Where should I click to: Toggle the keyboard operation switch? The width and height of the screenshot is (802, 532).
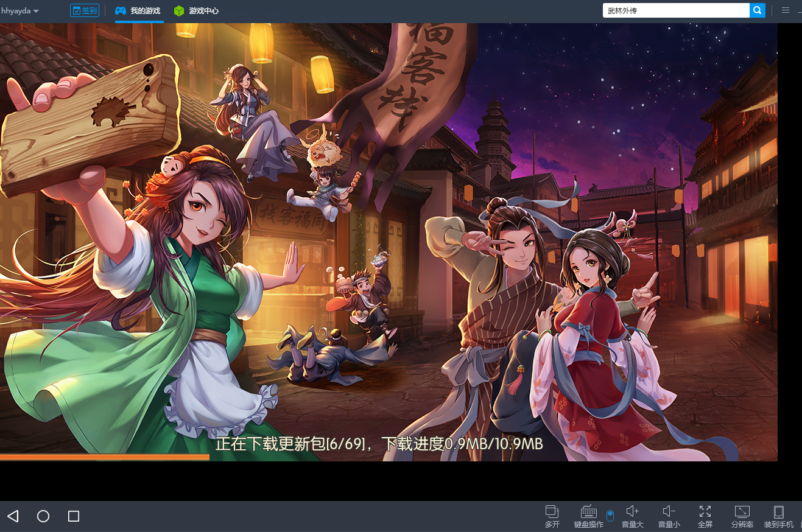click(610, 516)
